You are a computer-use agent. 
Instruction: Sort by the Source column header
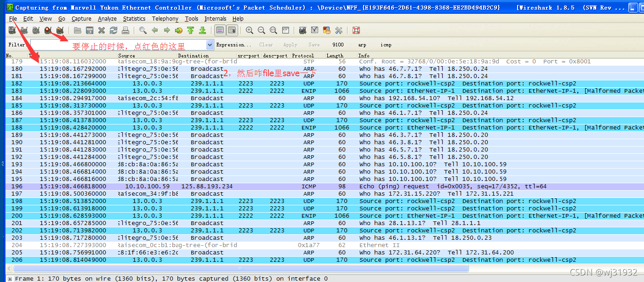point(147,56)
